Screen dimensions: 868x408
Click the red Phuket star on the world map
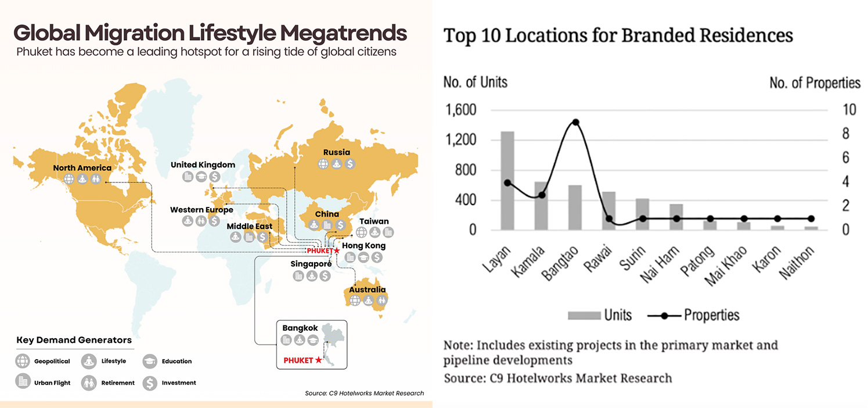tap(337, 250)
